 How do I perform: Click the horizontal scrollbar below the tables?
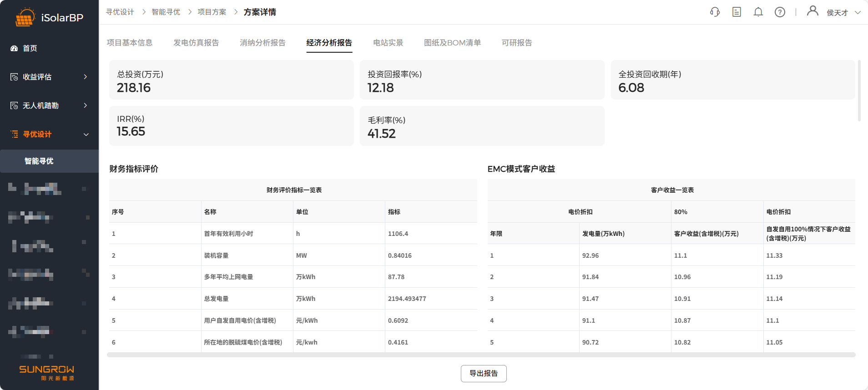481,355
